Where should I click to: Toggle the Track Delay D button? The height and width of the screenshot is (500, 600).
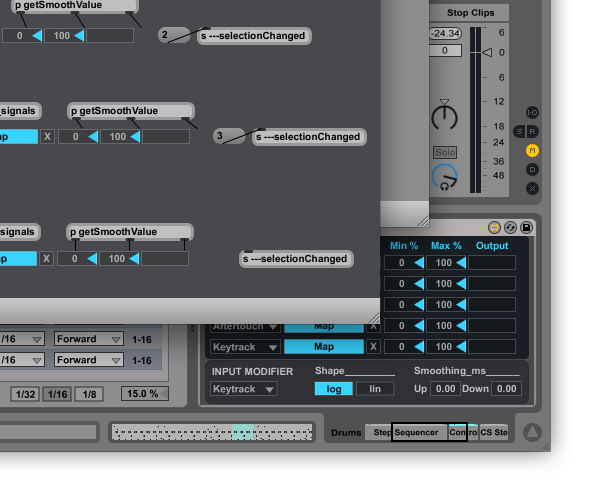[x=532, y=169]
